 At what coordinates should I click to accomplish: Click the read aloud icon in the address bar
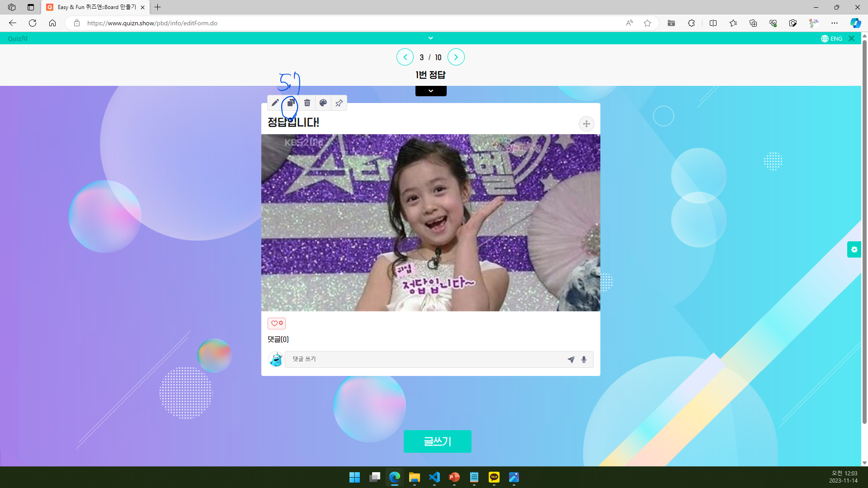tap(629, 23)
